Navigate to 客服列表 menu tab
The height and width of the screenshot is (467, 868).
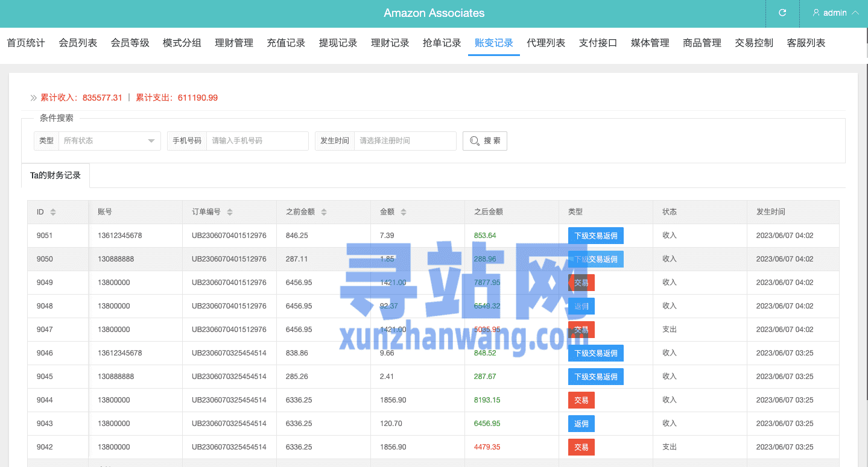806,43
